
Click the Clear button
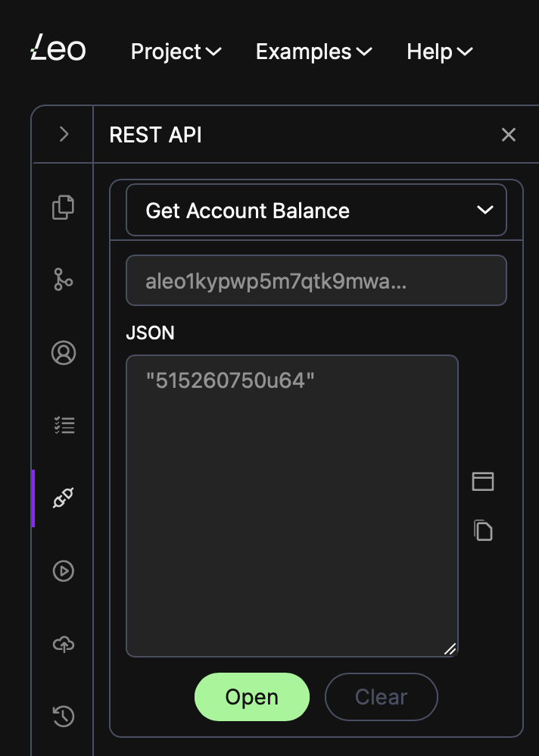pyautogui.click(x=381, y=697)
